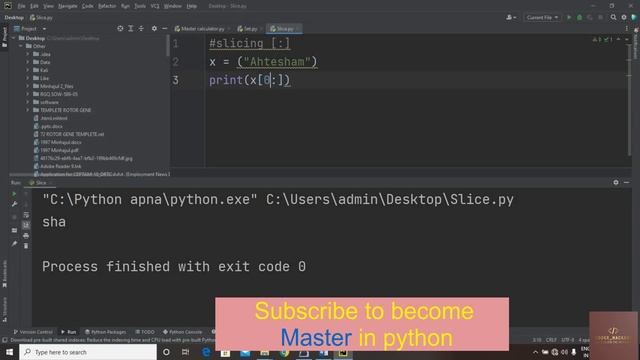Expand the software folder
The width and height of the screenshot is (640, 360).
tap(28, 102)
